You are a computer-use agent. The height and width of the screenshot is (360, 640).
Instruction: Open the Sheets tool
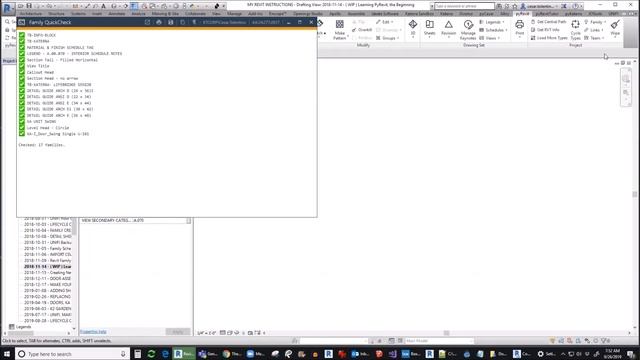click(x=429, y=28)
